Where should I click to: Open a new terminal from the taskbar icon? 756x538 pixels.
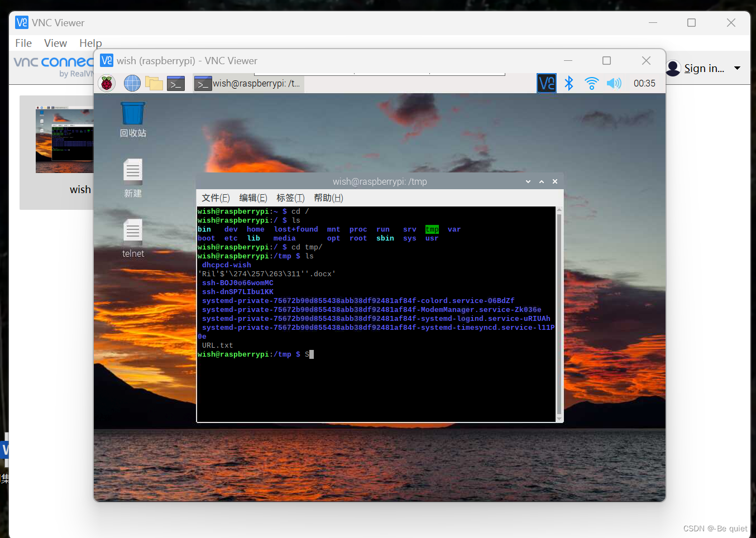[x=175, y=83]
